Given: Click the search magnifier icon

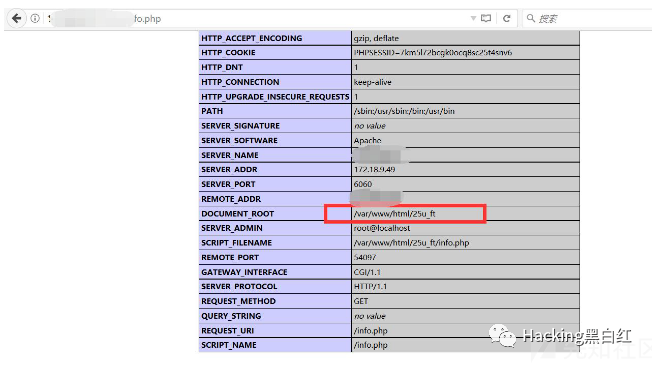Looking at the screenshot, I should 531,18.
